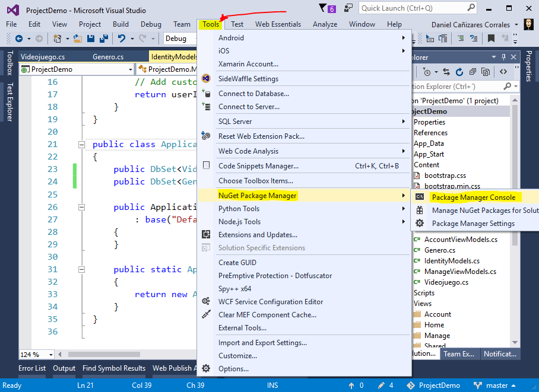Open the ProjectDemo navigation combo box

(x=77, y=69)
